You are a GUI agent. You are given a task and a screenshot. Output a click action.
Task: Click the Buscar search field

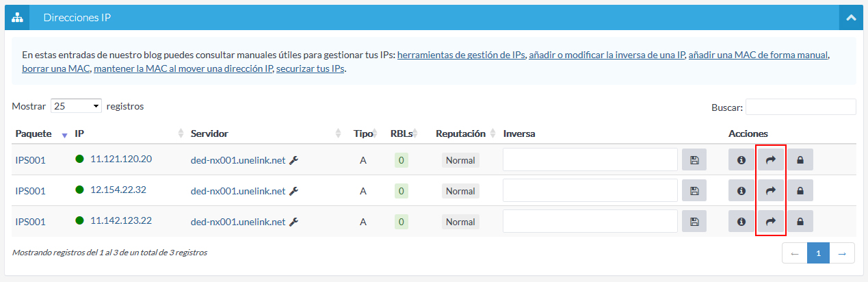coord(800,107)
